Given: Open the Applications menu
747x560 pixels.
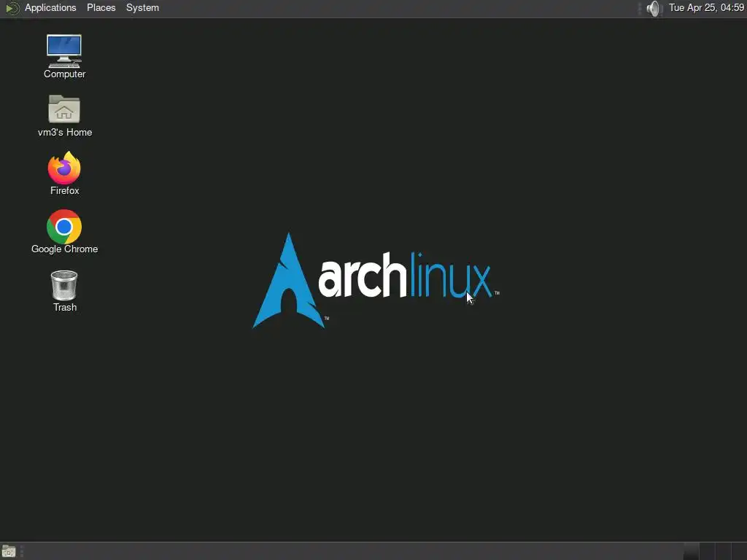Looking at the screenshot, I should (x=50, y=8).
